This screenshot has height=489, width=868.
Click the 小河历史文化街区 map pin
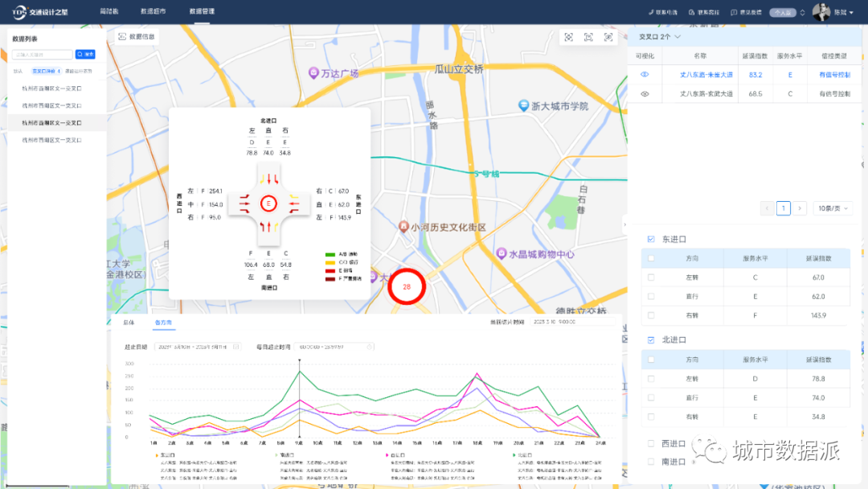point(403,227)
